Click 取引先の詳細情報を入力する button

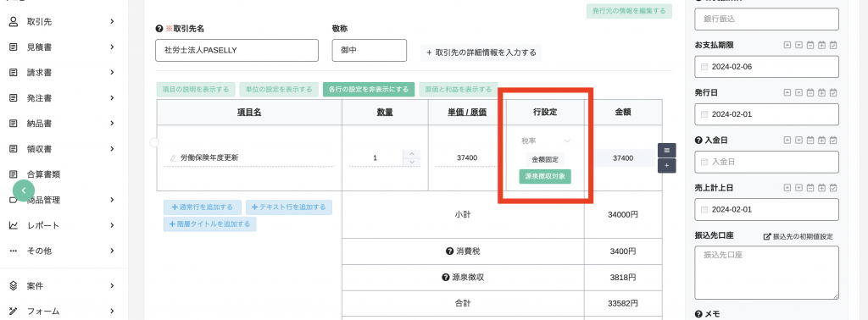pyautogui.click(x=481, y=53)
